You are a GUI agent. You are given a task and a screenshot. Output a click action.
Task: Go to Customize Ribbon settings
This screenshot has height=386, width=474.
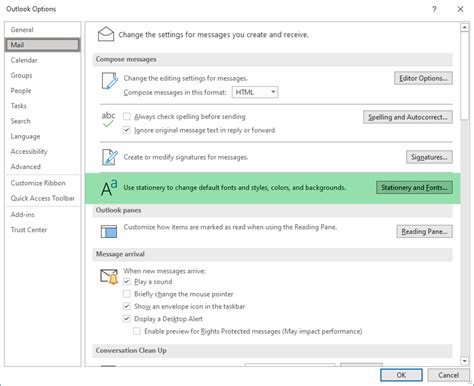pos(43,183)
